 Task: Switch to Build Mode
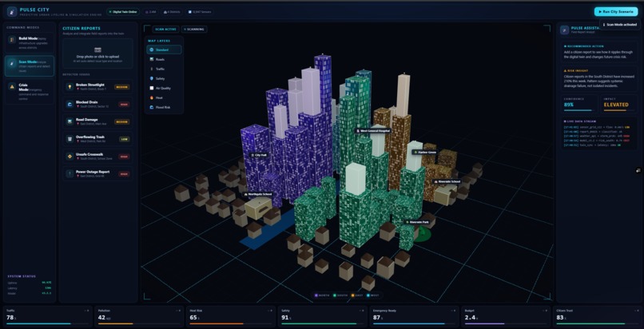[30, 42]
